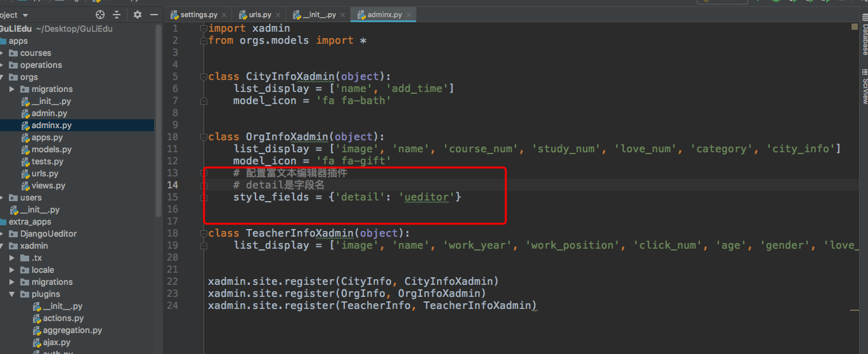868x354 pixels.
Task: Open __init__.py under plugins
Action: (x=63, y=306)
